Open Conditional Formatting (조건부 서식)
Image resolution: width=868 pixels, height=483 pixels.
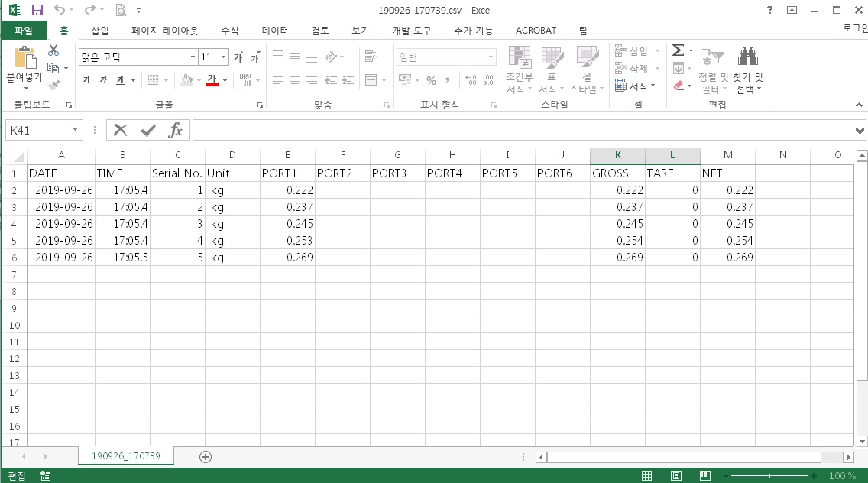click(520, 70)
